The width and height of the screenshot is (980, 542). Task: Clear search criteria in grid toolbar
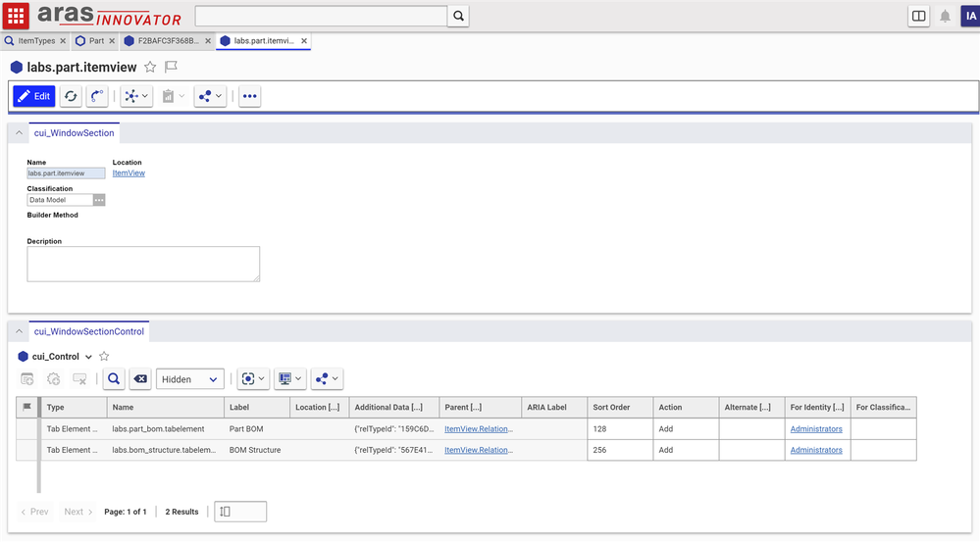click(x=140, y=379)
